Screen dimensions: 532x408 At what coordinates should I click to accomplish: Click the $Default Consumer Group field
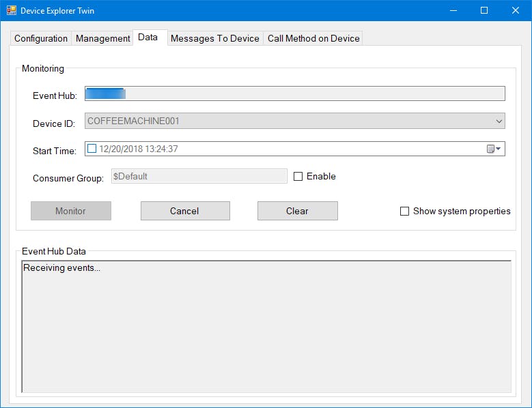[199, 176]
